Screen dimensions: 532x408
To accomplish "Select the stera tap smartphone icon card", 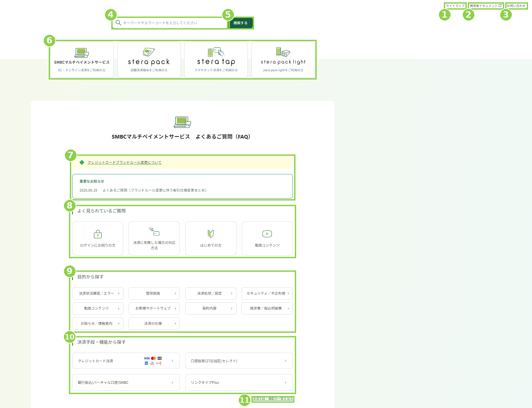I will click(216, 60).
